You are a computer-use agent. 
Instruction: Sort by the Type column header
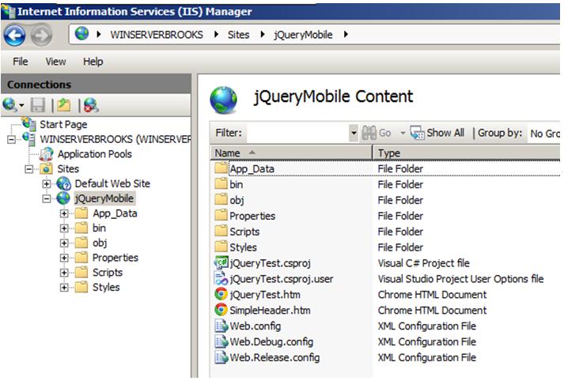click(467, 153)
